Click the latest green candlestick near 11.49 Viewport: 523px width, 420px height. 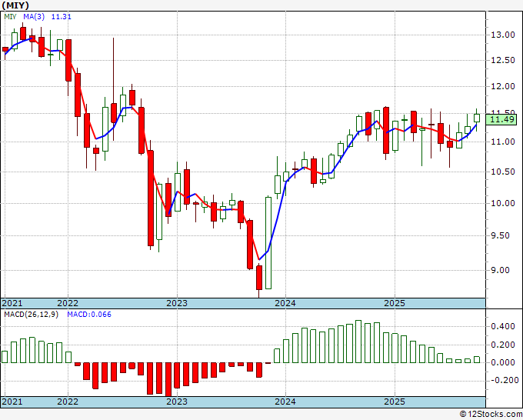point(477,118)
